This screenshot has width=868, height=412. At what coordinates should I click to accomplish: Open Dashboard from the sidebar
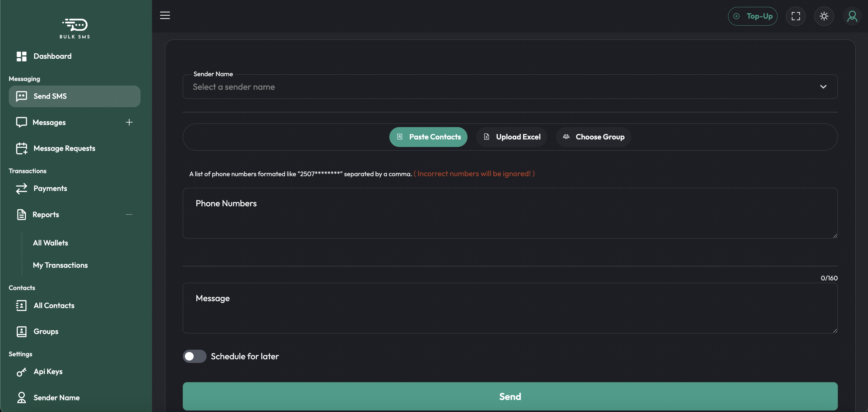tap(52, 56)
